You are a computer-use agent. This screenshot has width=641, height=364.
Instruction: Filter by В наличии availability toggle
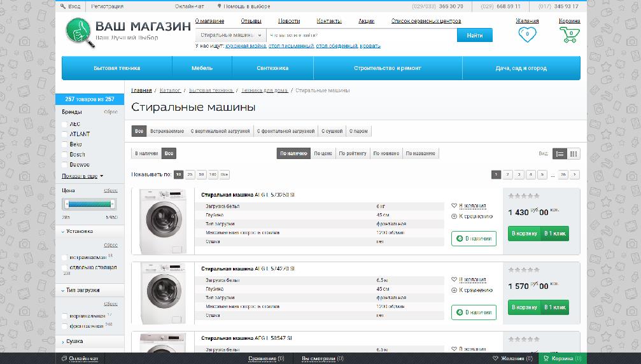pyautogui.click(x=146, y=153)
